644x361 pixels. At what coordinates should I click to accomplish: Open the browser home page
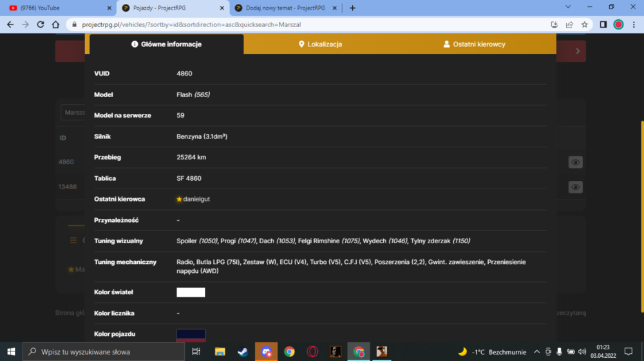[x=55, y=24]
